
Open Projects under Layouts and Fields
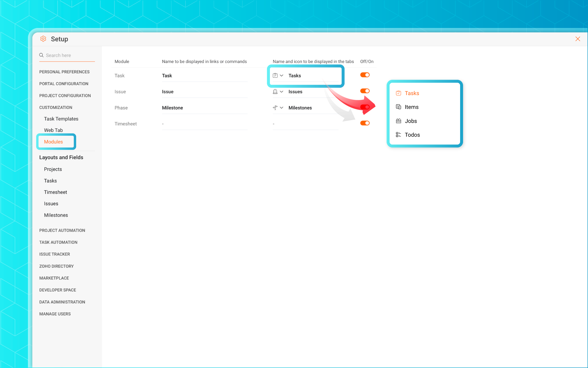point(53,169)
